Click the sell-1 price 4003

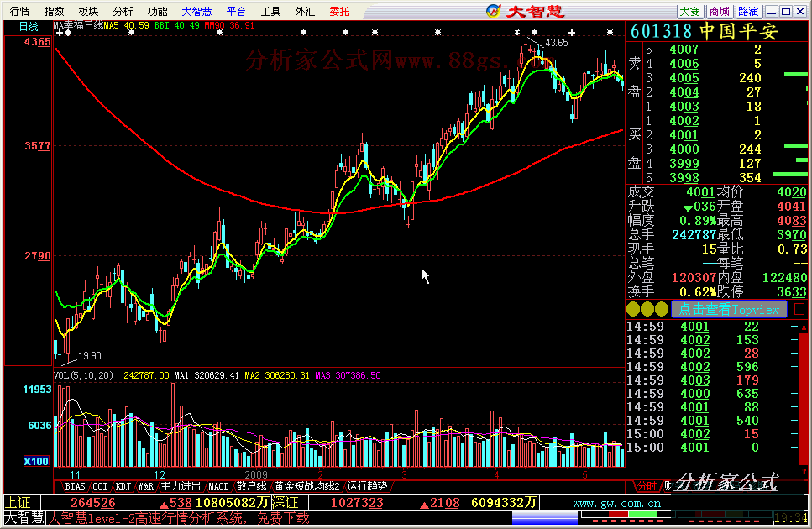684,107
